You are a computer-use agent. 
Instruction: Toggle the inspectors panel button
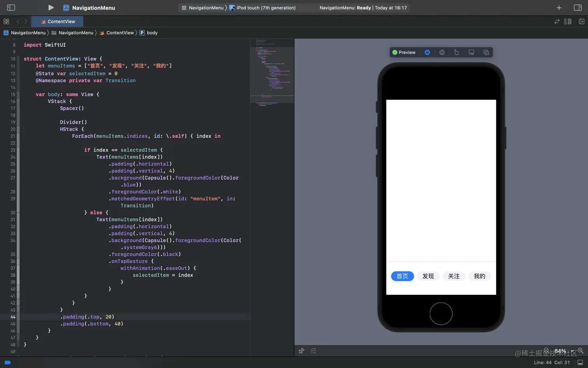point(577,7)
